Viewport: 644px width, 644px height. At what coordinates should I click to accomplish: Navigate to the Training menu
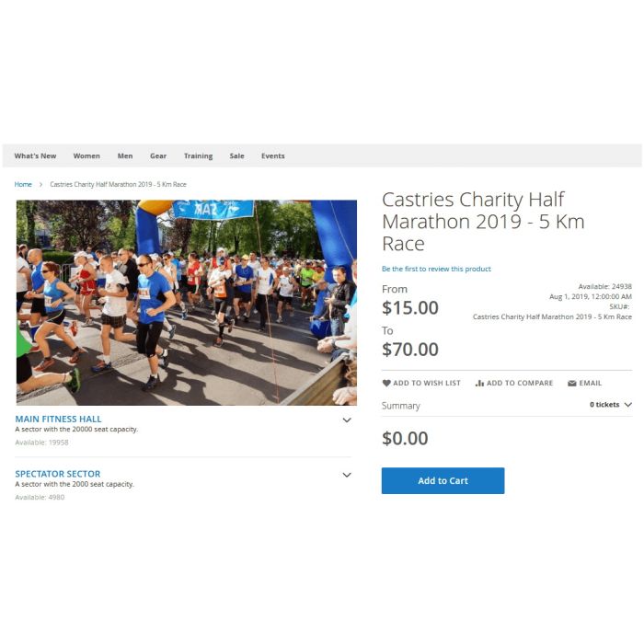click(198, 156)
